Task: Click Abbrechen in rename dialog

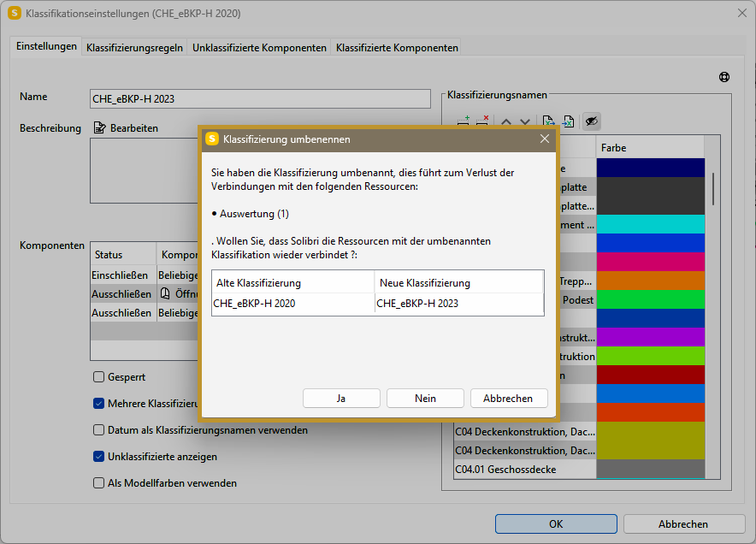Action: tap(509, 399)
